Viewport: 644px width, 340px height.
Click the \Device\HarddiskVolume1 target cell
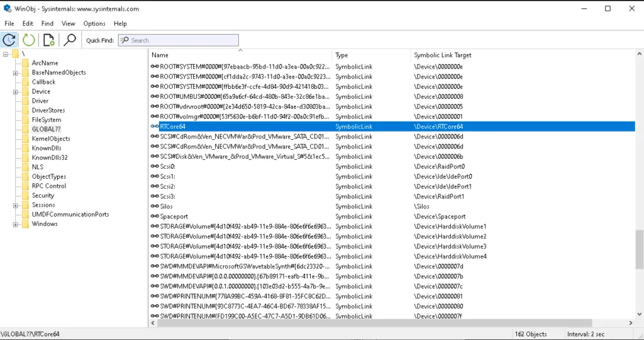(x=450, y=226)
